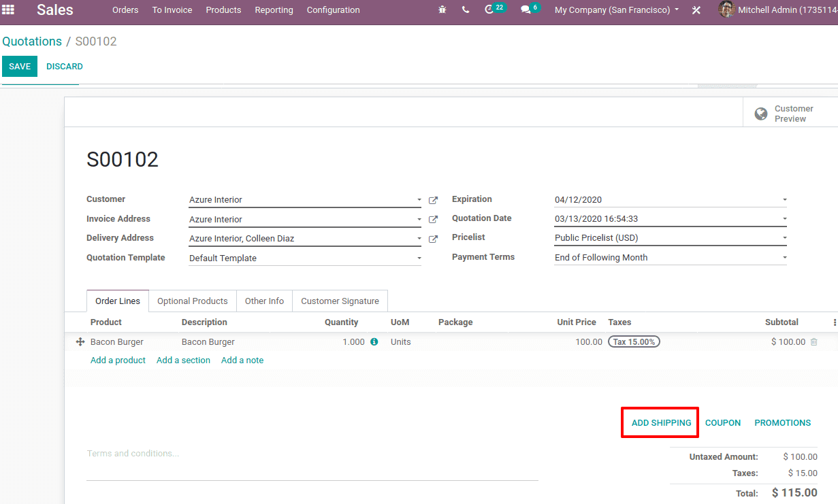Expand the Quotation Template dropdown

click(x=419, y=258)
